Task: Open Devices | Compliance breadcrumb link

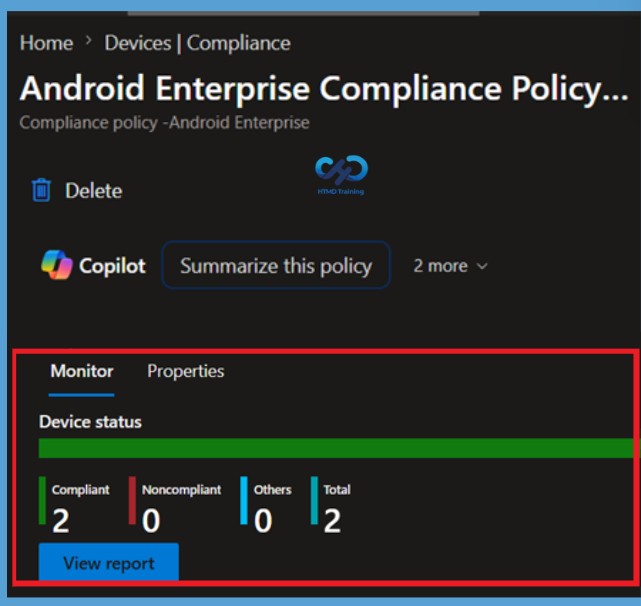Action: point(197,43)
